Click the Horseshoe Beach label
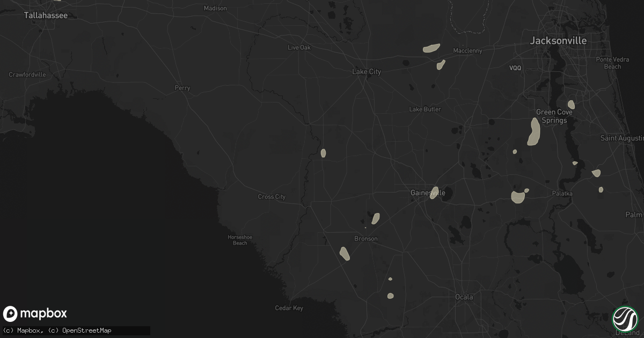 (x=240, y=240)
